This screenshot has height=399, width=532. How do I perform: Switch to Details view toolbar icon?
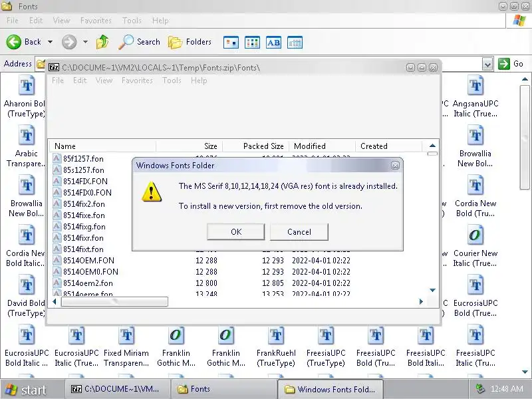[295, 43]
